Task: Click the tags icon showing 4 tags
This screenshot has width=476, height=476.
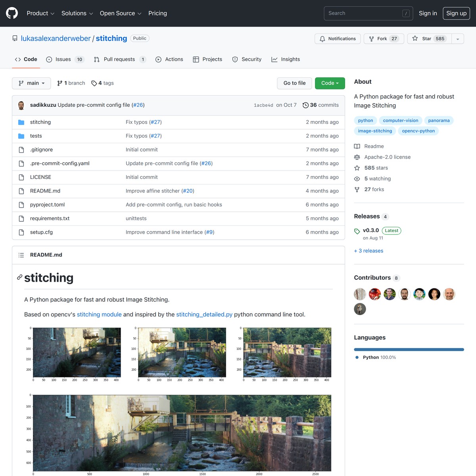Action: click(94, 83)
